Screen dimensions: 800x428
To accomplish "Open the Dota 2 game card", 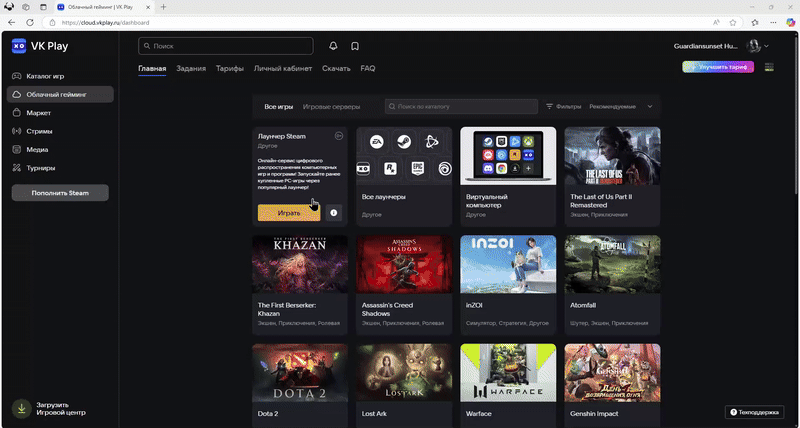I will point(300,386).
